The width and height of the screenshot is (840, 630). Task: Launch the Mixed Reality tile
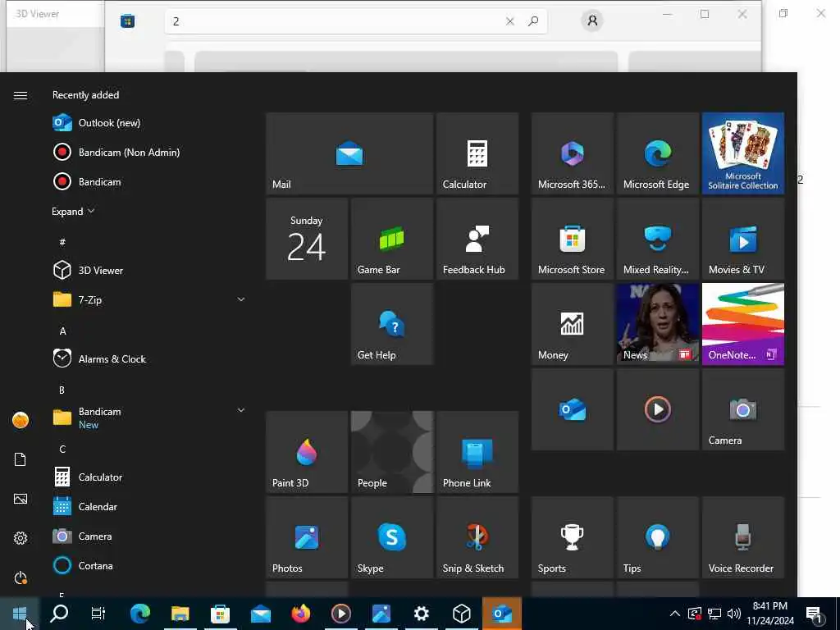[657, 239]
